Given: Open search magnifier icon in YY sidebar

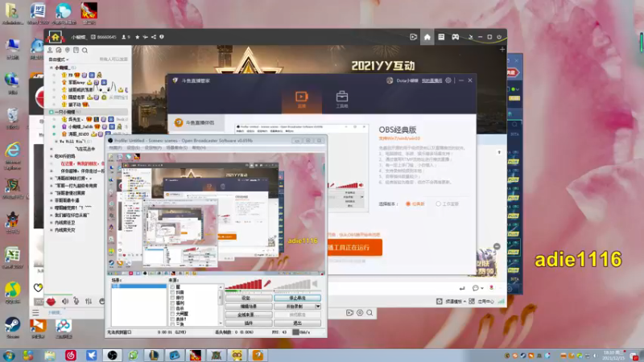Looking at the screenshot, I should [x=85, y=50].
